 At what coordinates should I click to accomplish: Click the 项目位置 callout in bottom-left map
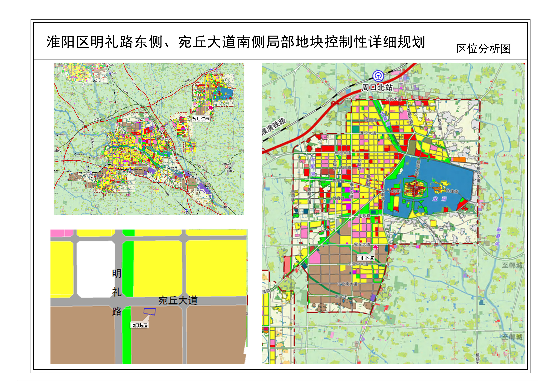[x=139, y=325]
